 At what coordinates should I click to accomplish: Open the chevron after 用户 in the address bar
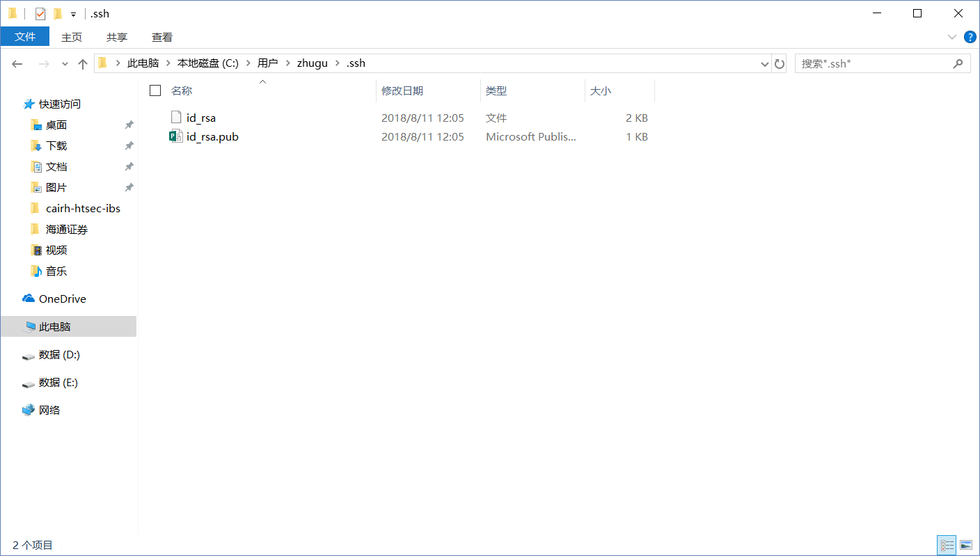pyautogui.click(x=287, y=63)
